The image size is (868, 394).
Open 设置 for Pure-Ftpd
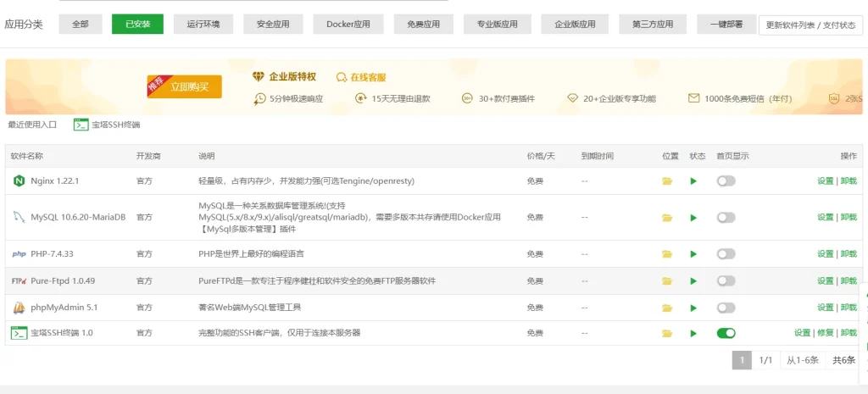[x=825, y=281]
